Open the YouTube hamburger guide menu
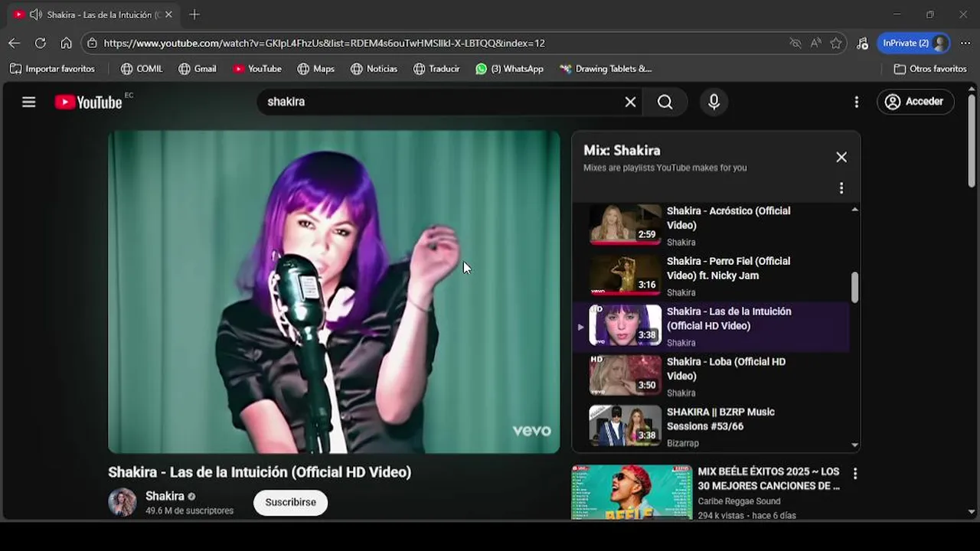 (x=29, y=102)
